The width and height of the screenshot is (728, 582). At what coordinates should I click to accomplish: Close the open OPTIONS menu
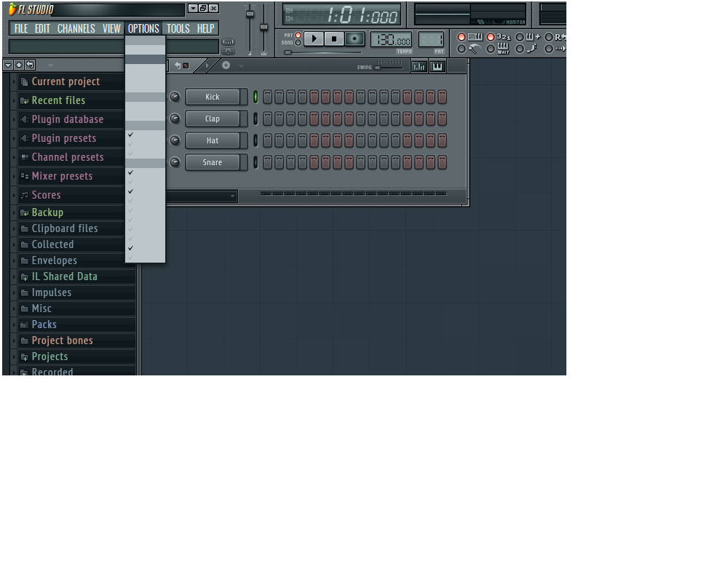point(143,29)
